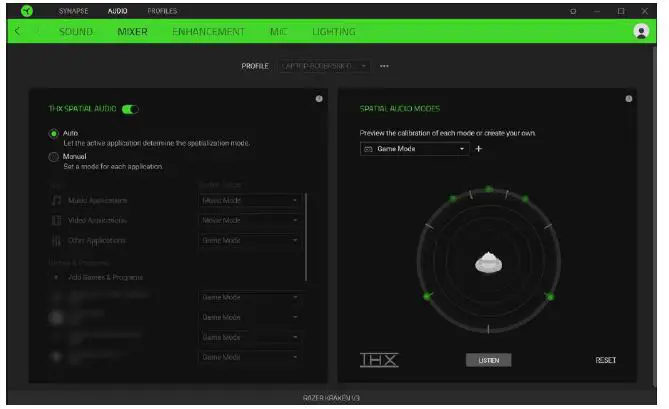The image size is (669, 409).
Task: Open profile three-dot options menu
Action: pos(384,66)
